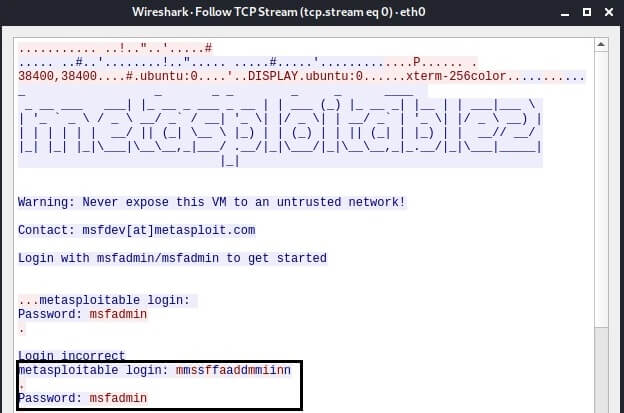Click the 'xterm-256color' text in the stream
The width and height of the screenshot is (624, 413).
click(456, 76)
